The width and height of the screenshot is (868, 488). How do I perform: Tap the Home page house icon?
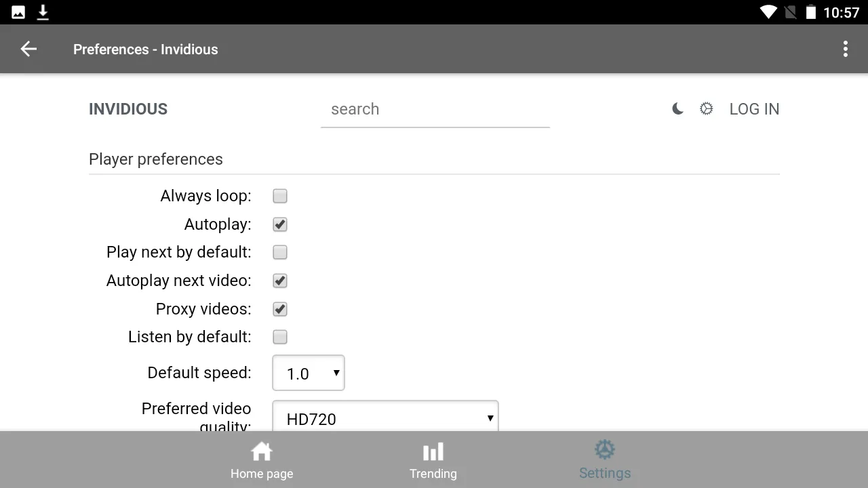(x=262, y=451)
